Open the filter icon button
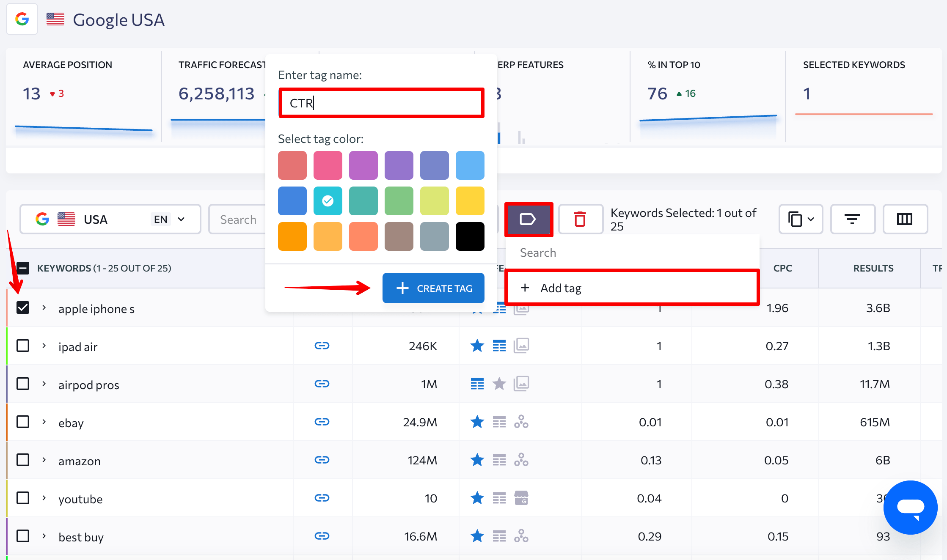 [852, 219]
